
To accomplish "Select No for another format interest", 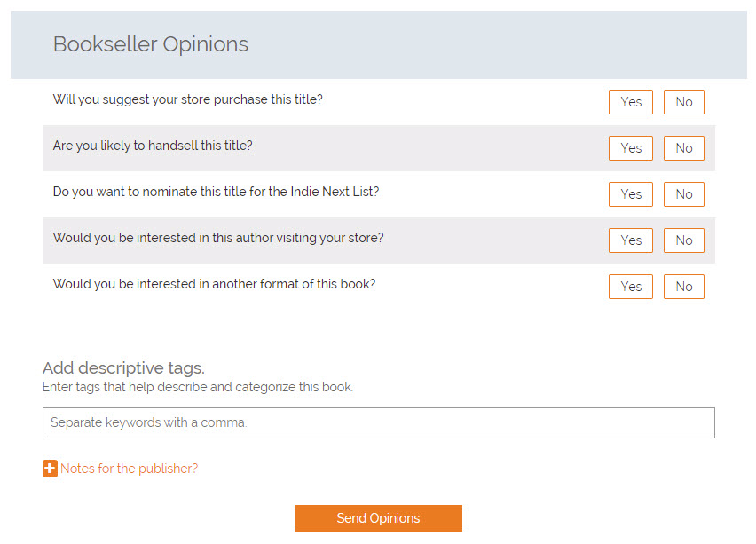I will pos(683,287).
